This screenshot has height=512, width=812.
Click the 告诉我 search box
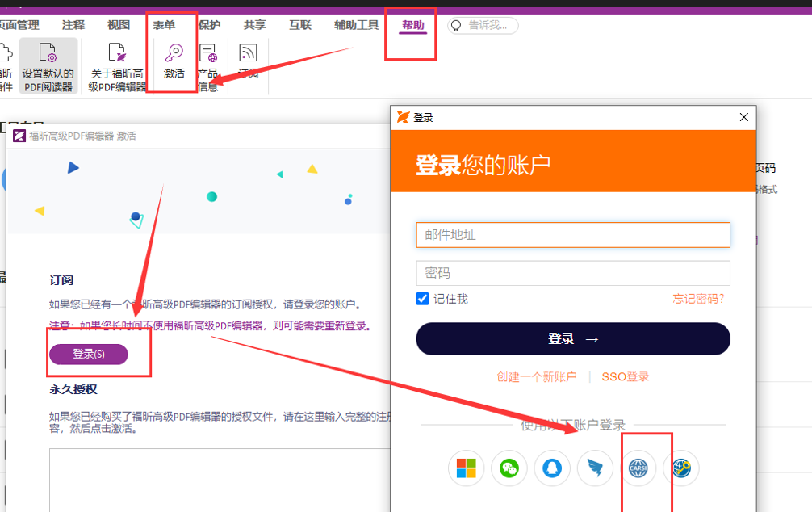pyautogui.click(x=483, y=25)
